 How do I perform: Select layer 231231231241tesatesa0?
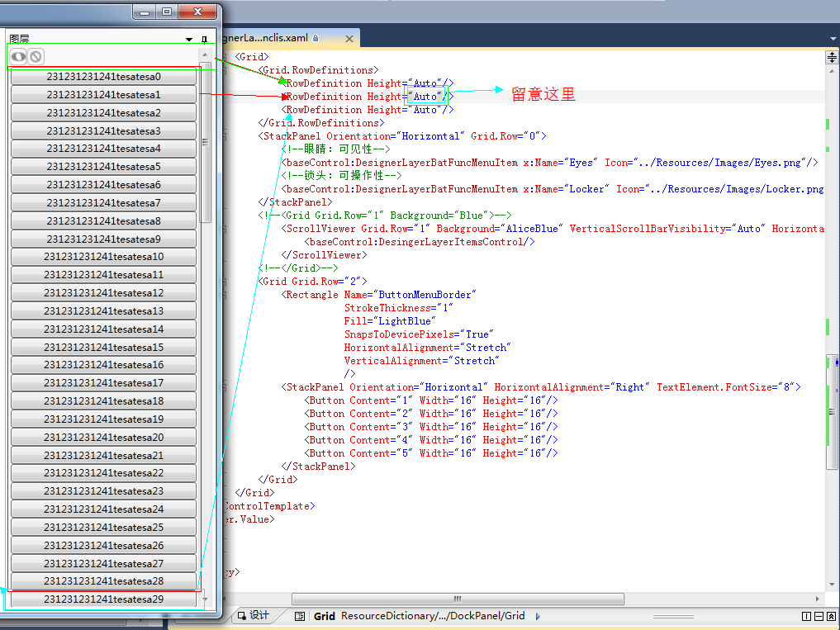102,76
